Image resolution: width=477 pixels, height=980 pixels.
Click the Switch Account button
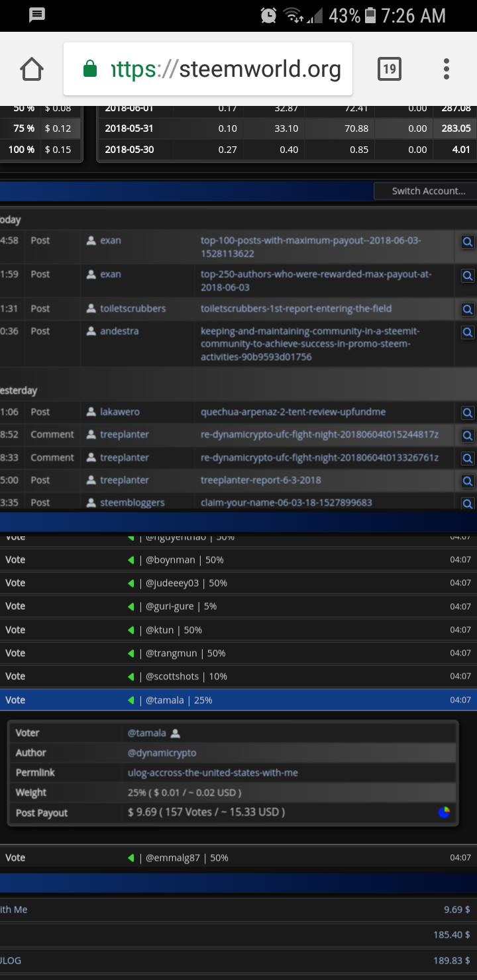[425, 191]
